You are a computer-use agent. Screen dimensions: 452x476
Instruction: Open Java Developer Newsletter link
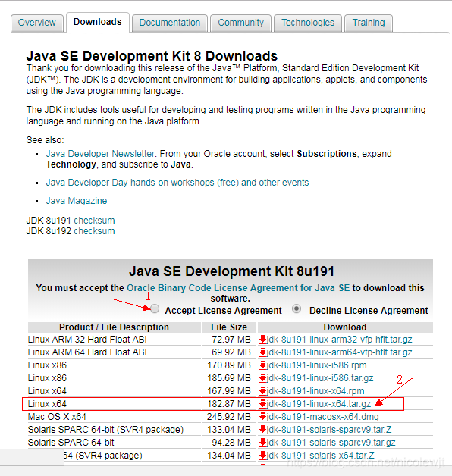[101, 154]
